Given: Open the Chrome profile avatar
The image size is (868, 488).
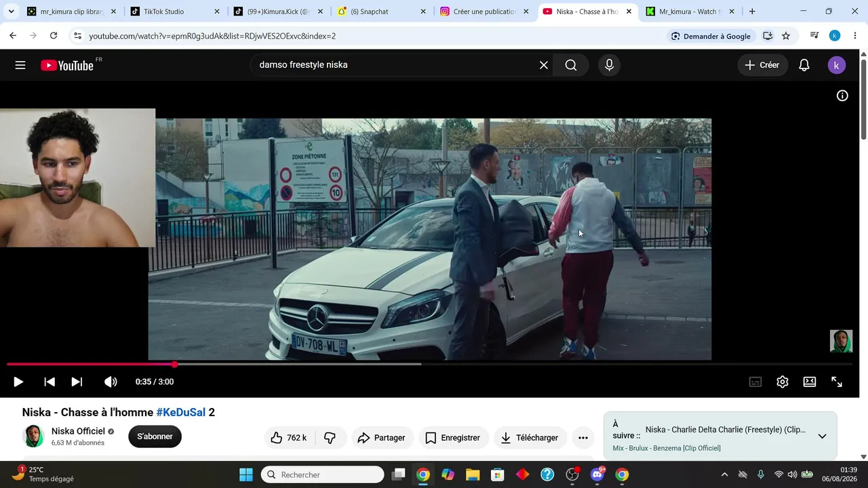Looking at the screenshot, I should click(x=835, y=36).
